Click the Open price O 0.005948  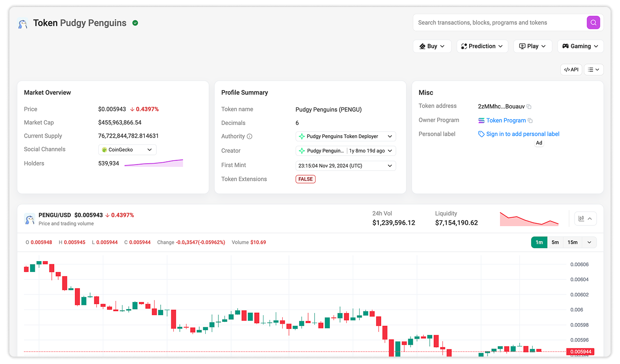click(39, 242)
